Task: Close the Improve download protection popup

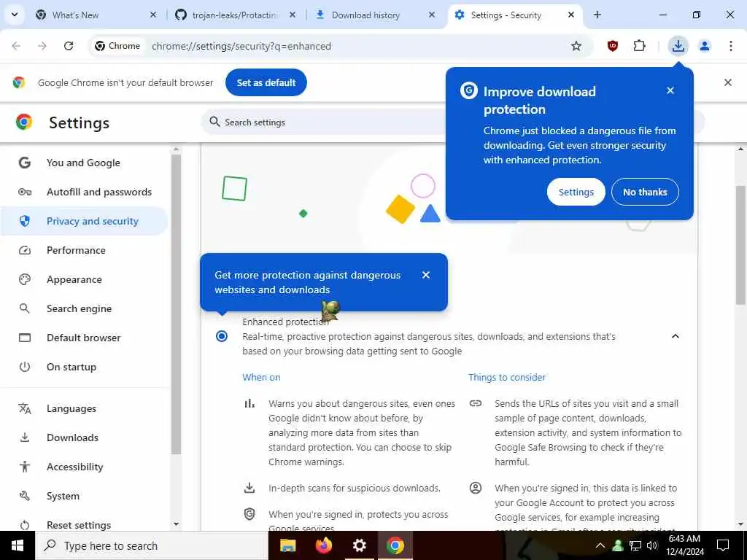Action: click(670, 90)
